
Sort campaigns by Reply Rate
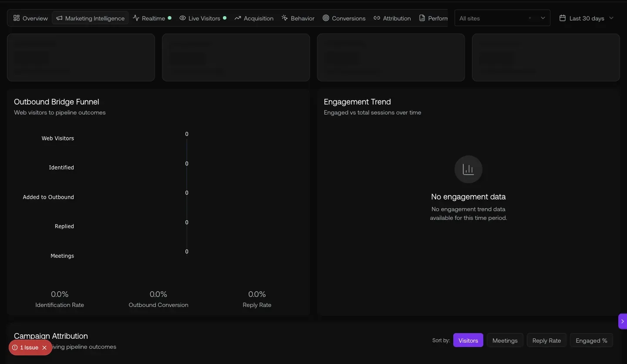click(x=546, y=340)
